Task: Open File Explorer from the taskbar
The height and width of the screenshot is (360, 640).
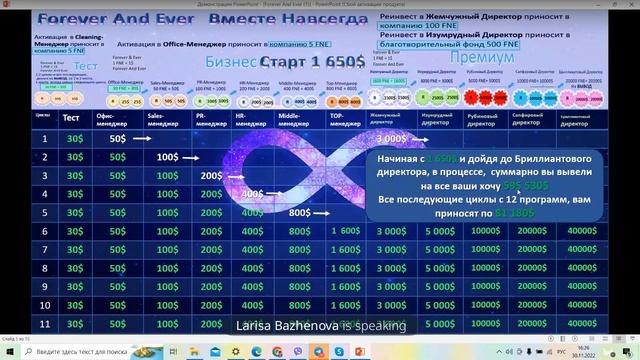Action: (x=194, y=351)
